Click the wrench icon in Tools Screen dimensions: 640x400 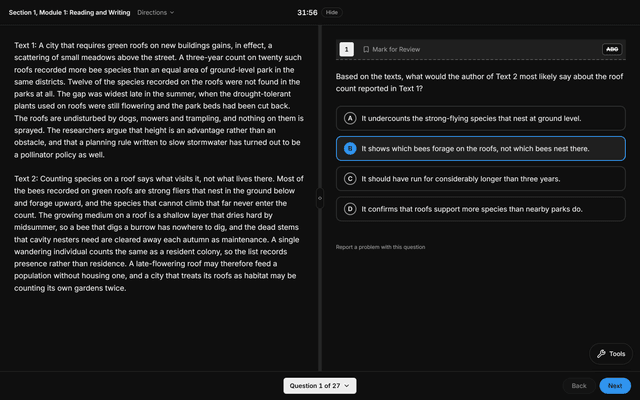(601, 354)
